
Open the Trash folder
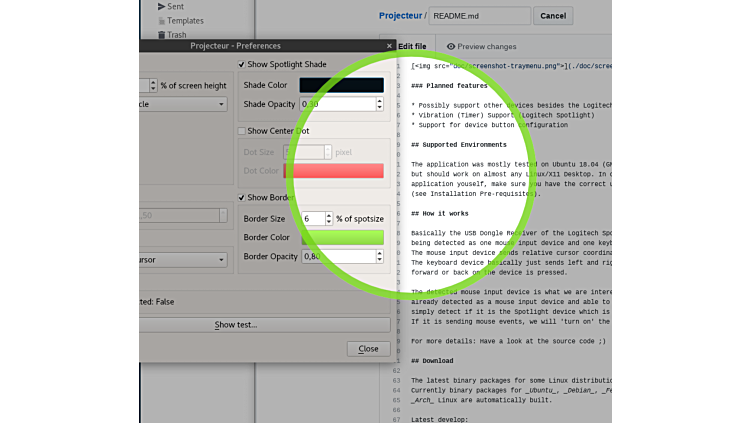point(176,35)
